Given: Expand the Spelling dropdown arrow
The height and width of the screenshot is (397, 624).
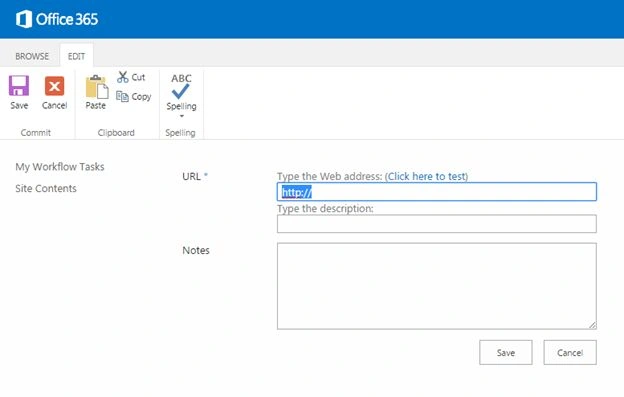Looking at the screenshot, I should [181, 116].
